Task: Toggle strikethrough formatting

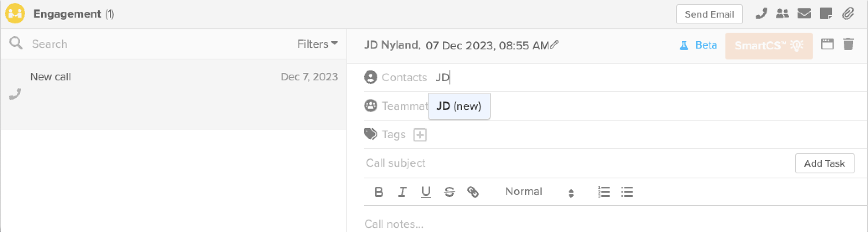Action: (x=449, y=192)
